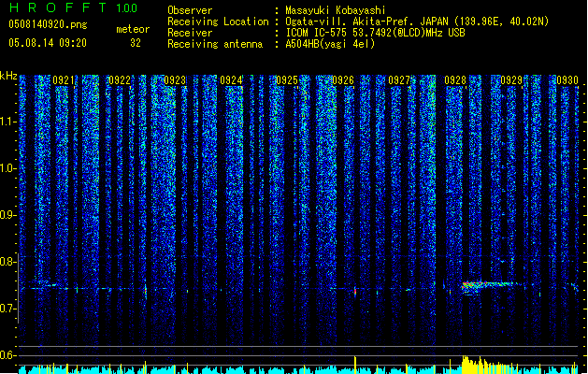Click the 0923 time marker
Viewport: 588px width, 374px height.
coord(175,80)
